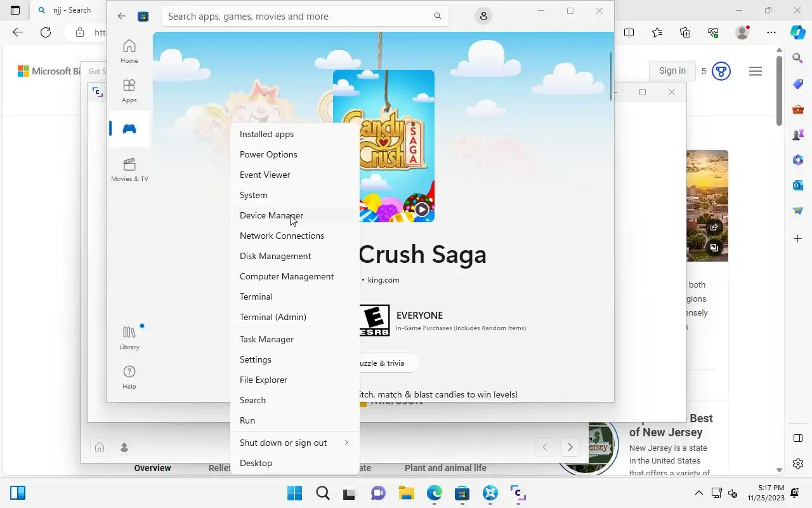Switch to Plant and animal life tab
This screenshot has height=508, width=812.
point(445,468)
